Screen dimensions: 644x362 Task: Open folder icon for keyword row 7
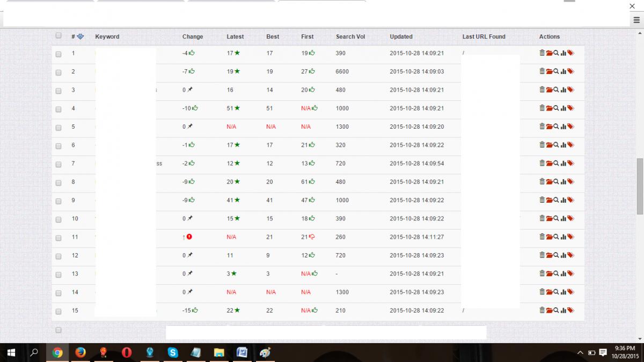tap(549, 163)
